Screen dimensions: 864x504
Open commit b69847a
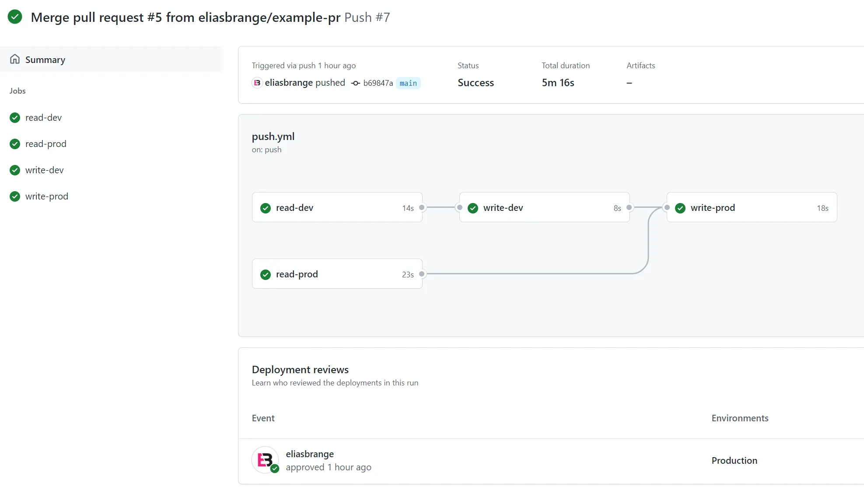pyautogui.click(x=378, y=83)
